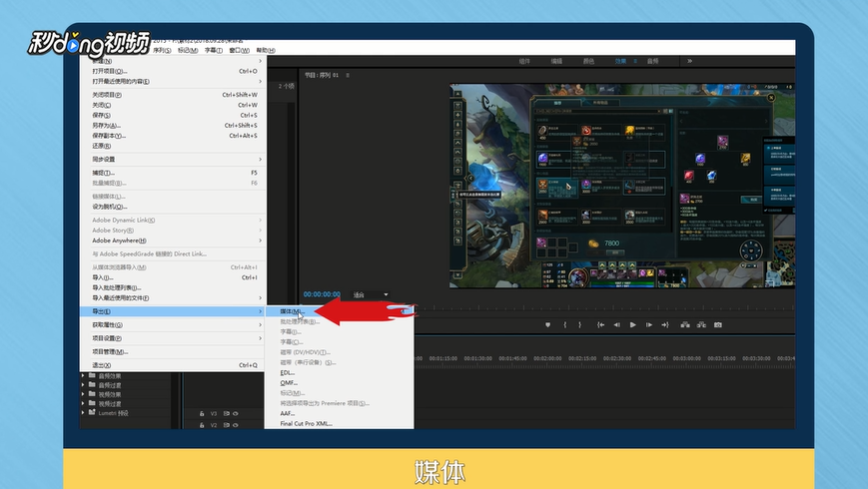Click the 00:00:00:00 timecode field

tap(322, 294)
